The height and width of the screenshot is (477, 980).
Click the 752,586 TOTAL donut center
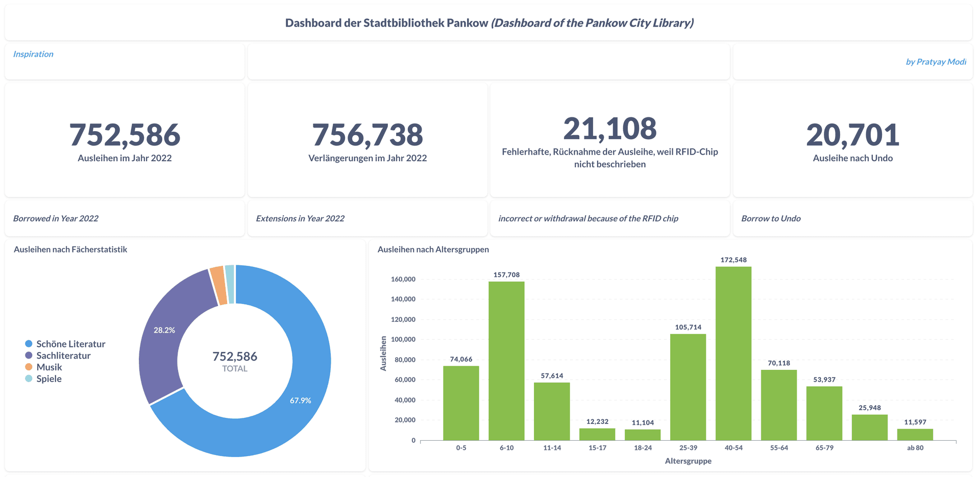point(235,361)
